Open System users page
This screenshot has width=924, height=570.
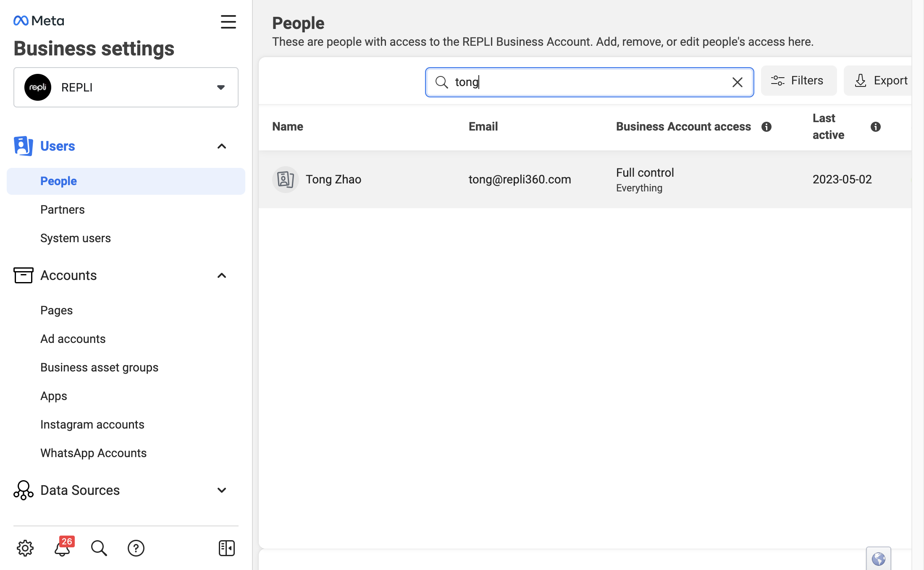[x=76, y=238]
